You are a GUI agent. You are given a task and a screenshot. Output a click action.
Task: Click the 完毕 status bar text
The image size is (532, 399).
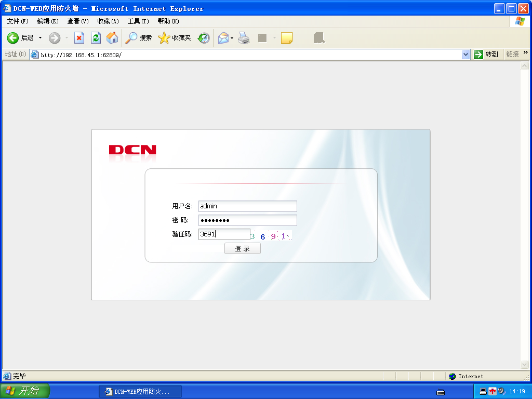19,376
